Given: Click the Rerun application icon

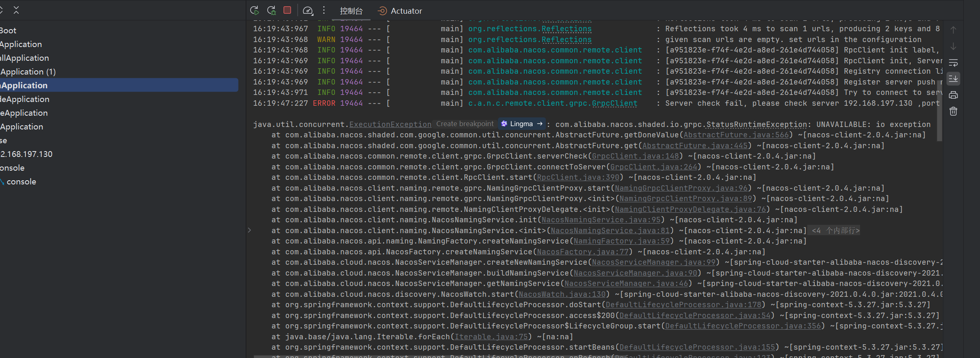Looking at the screenshot, I should click(x=255, y=10).
